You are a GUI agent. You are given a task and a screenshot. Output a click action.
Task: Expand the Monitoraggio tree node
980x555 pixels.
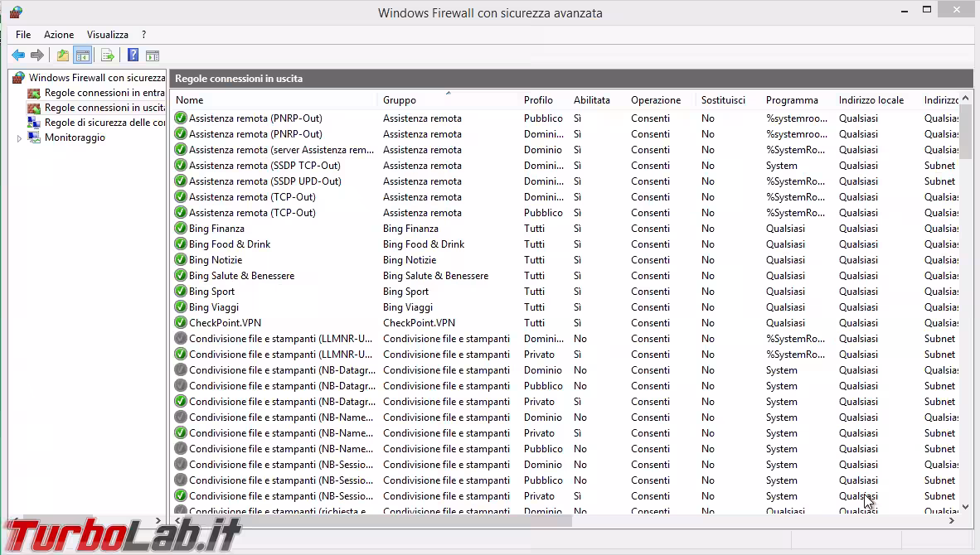pyautogui.click(x=19, y=138)
